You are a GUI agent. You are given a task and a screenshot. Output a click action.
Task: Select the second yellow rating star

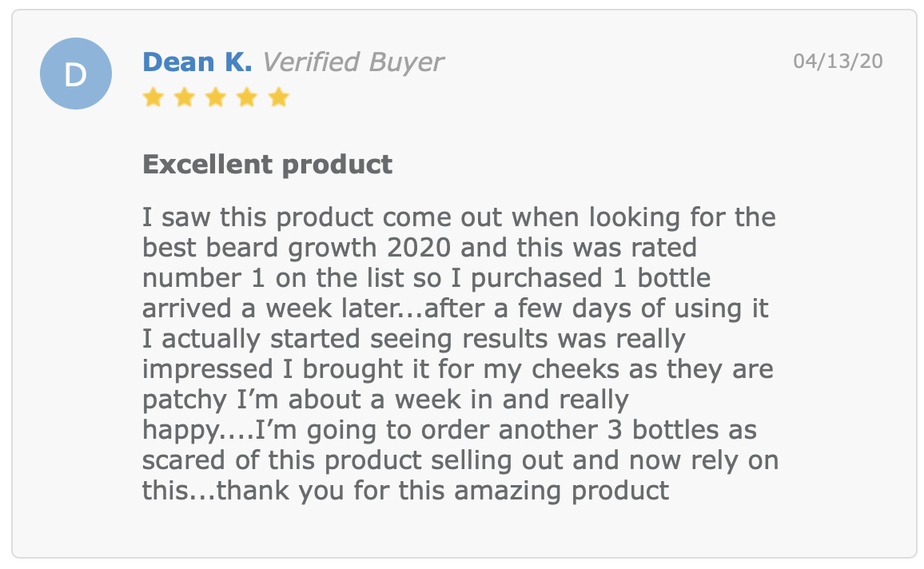(x=185, y=97)
